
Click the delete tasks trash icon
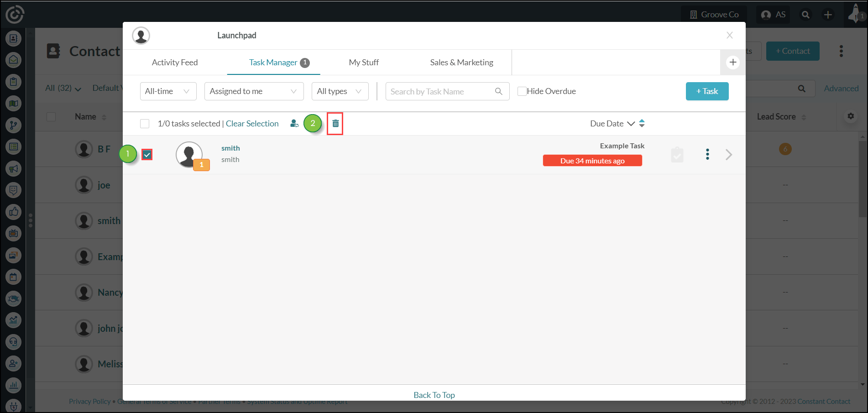tap(335, 124)
